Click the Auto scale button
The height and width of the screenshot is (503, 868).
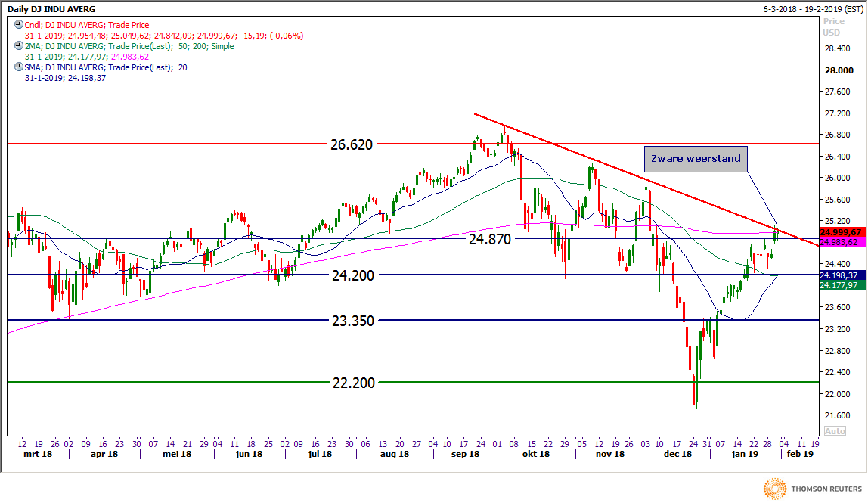point(834,430)
